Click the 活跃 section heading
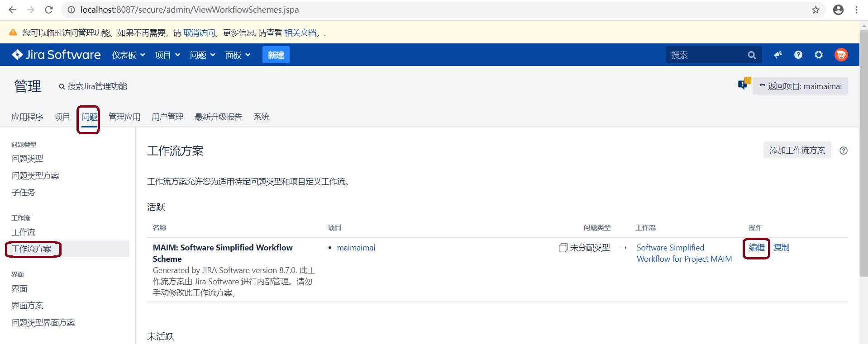Viewport: 868px width, 344px height. point(156,207)
